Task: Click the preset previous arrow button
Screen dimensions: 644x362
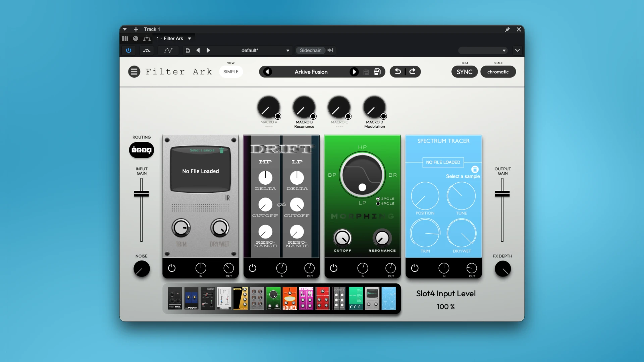Action: pos(267,72)
